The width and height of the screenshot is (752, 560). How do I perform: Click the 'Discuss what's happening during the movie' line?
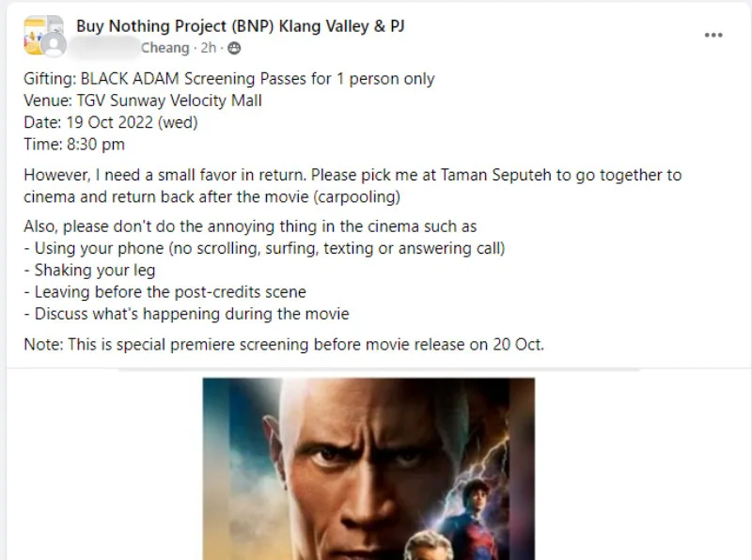pos(186,313)
